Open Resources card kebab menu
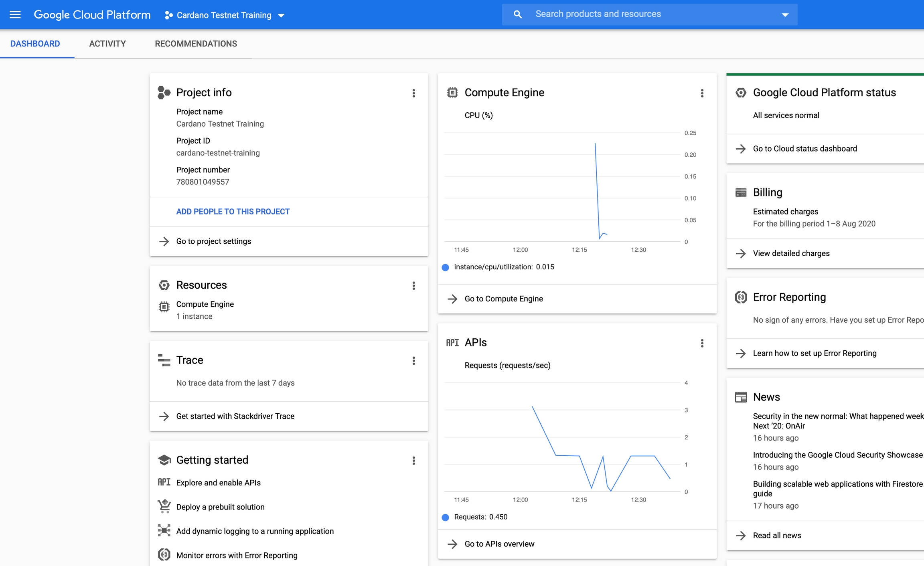Viewport: 924px width, 566px height. point(413,286)
